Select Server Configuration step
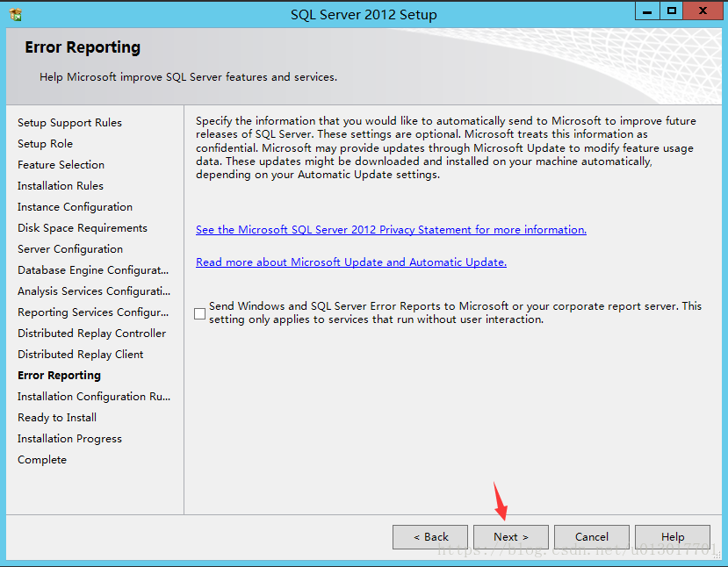This screenshot has height=567, width=728. [70, 249]
